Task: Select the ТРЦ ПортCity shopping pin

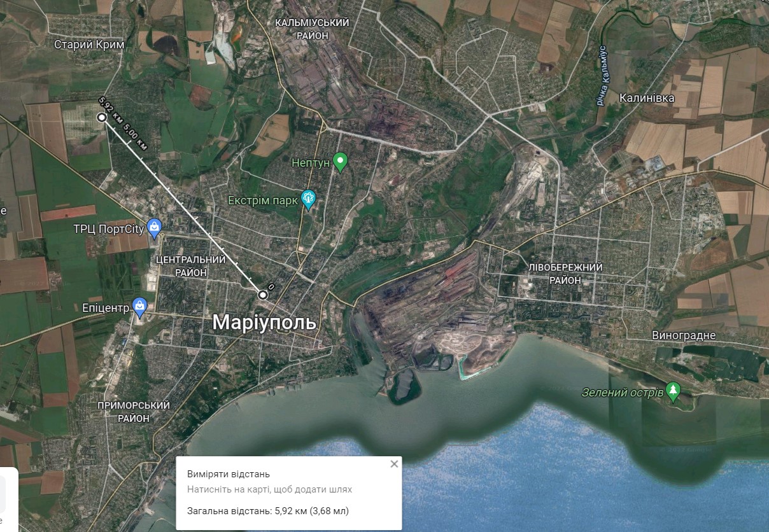Action: click(154, 227)
